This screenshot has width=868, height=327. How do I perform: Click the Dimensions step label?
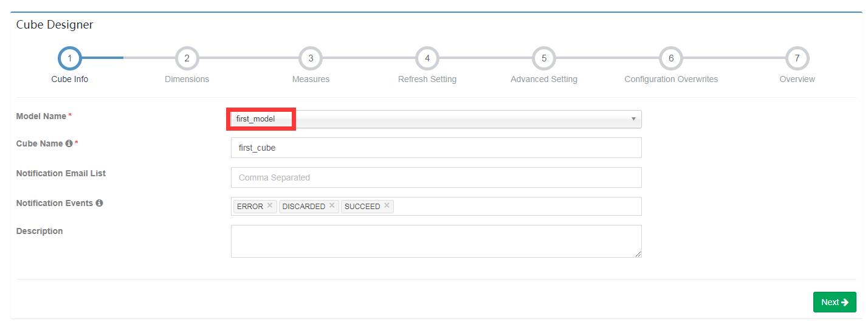pos(187,79)
